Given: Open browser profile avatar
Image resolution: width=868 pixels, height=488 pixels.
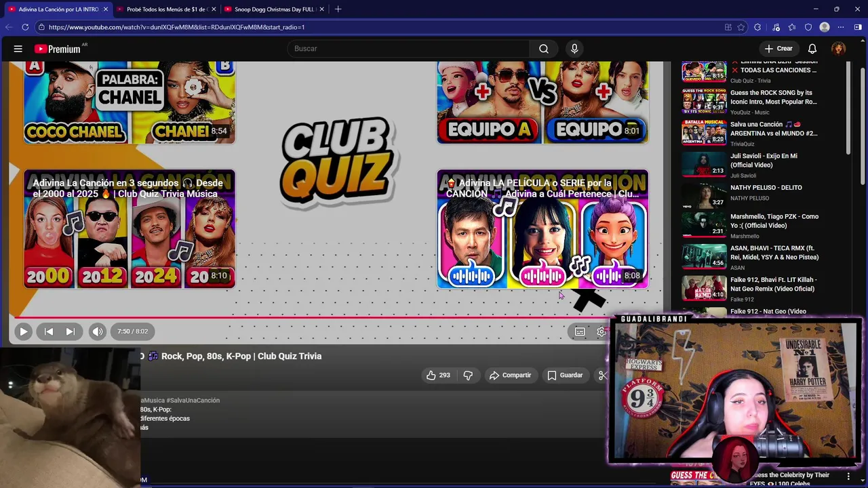Looking at the screenshot, I should click(825, 27).
